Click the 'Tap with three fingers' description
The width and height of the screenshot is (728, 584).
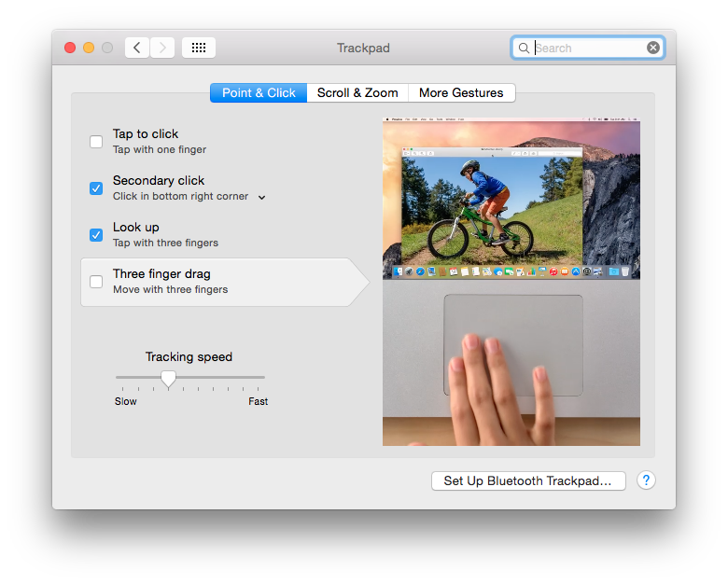[x=165, y=243]
